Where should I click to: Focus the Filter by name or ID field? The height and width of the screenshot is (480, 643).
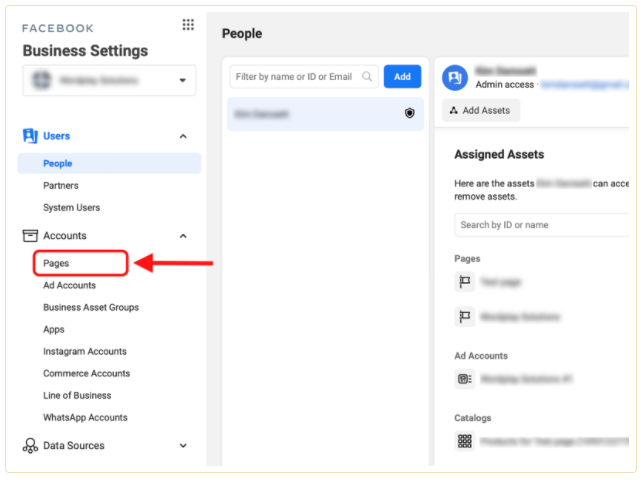click(x=303, y=76)
